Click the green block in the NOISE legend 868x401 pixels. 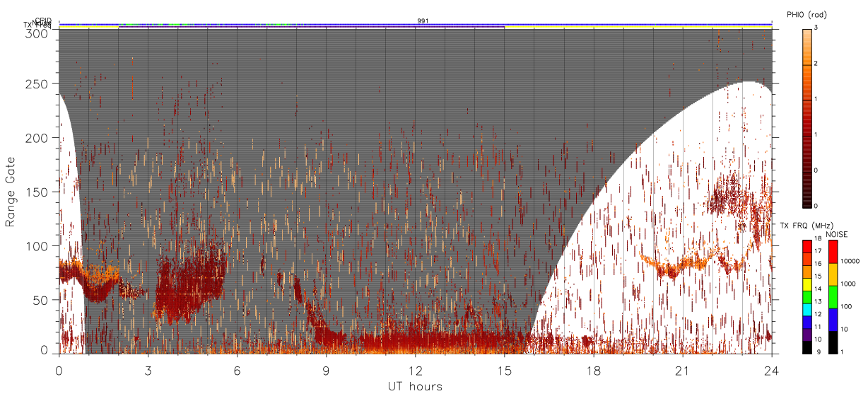[x=833, y=296]
